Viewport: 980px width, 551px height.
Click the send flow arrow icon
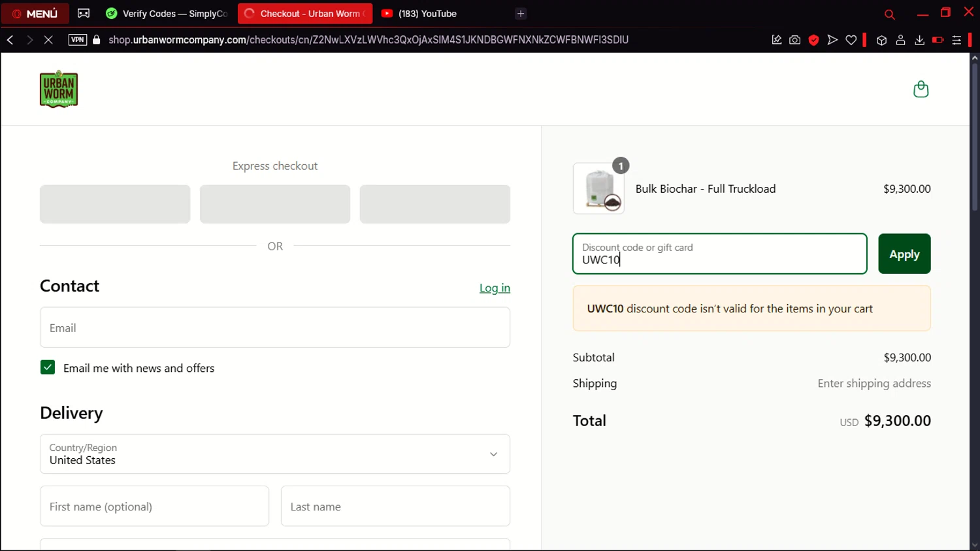[x=832, y=40]
